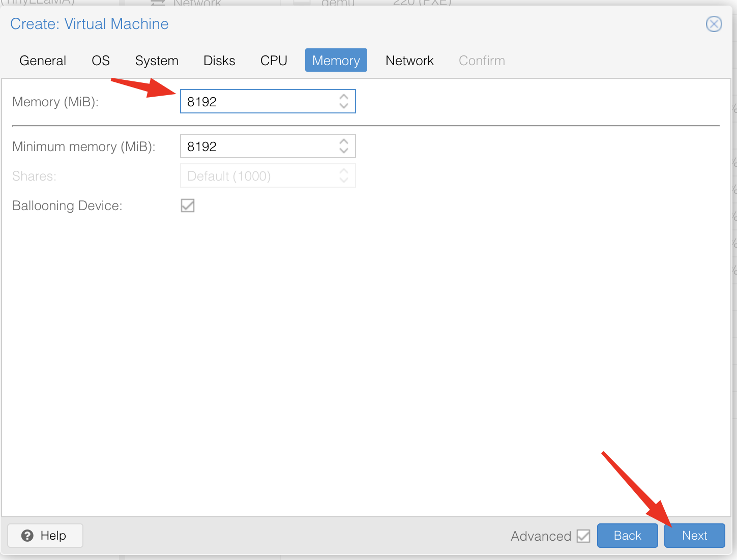Click the Minimum memory (MiB) field

click(x=257, y=146)
